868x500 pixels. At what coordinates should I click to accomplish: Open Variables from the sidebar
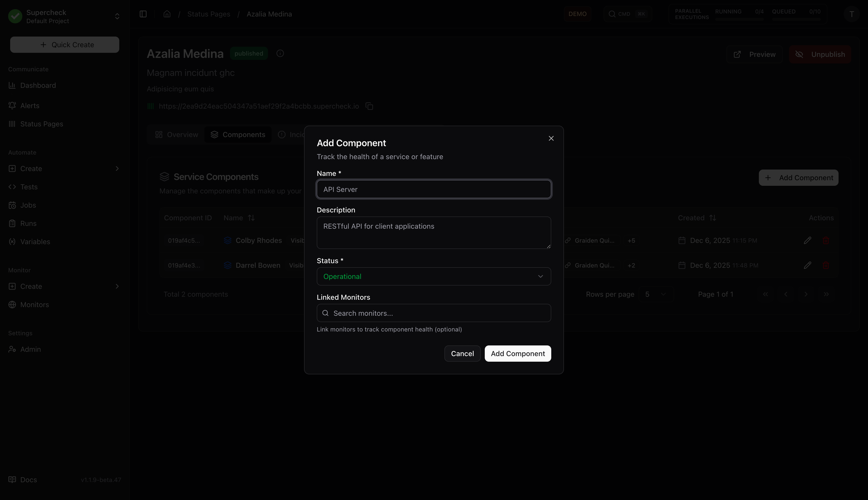click(x=35, y=241)
